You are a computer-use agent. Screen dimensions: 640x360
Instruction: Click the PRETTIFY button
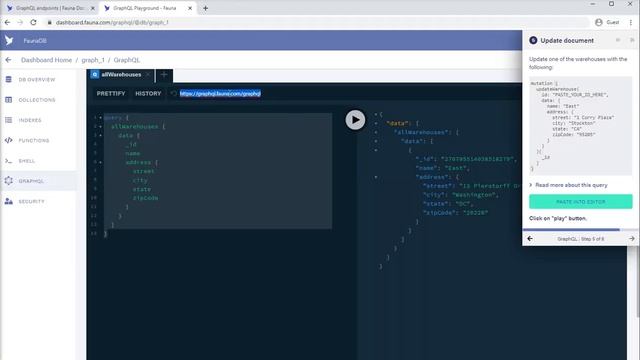coord(111,93)
